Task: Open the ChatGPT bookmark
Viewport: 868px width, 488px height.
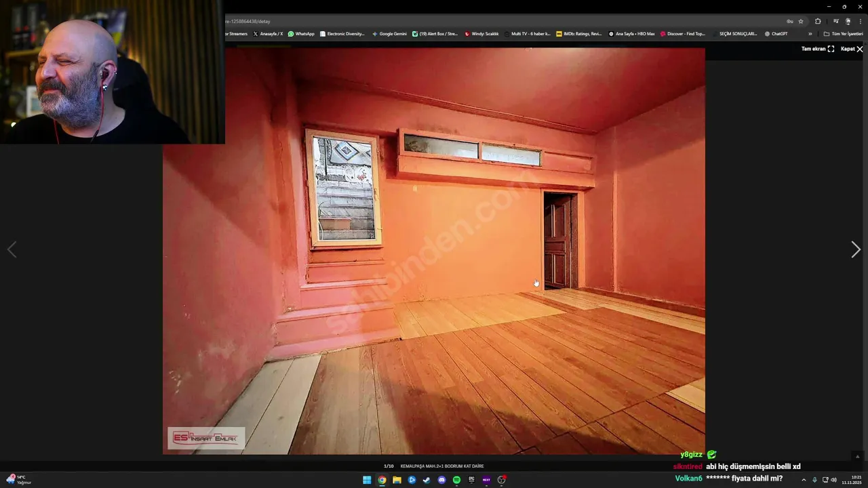Action: click(x=776, y=33)
